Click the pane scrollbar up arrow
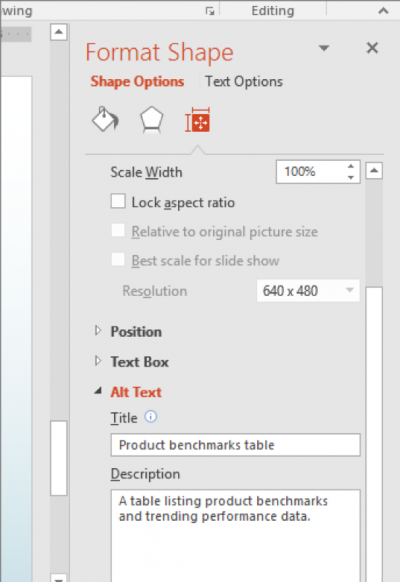The height and width of the screenshot is (582, 400). tap(374, 171)
